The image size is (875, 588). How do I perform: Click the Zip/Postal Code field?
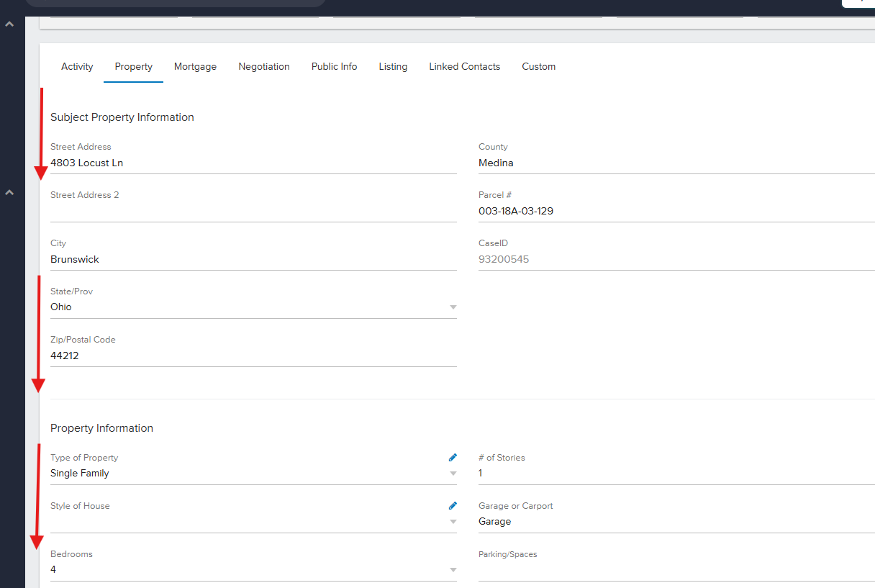252,356
